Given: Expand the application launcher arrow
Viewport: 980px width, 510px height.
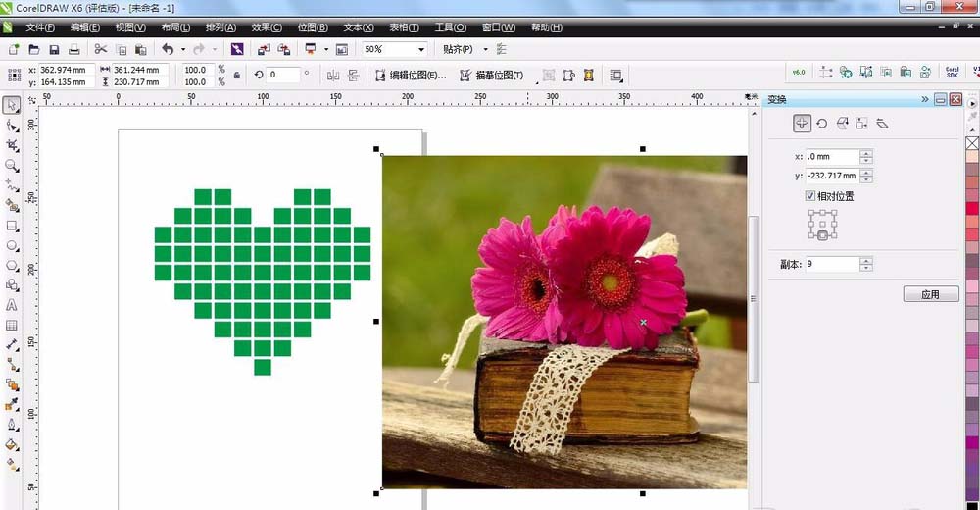Looking at the screenshot, I should tap(325, 49).
